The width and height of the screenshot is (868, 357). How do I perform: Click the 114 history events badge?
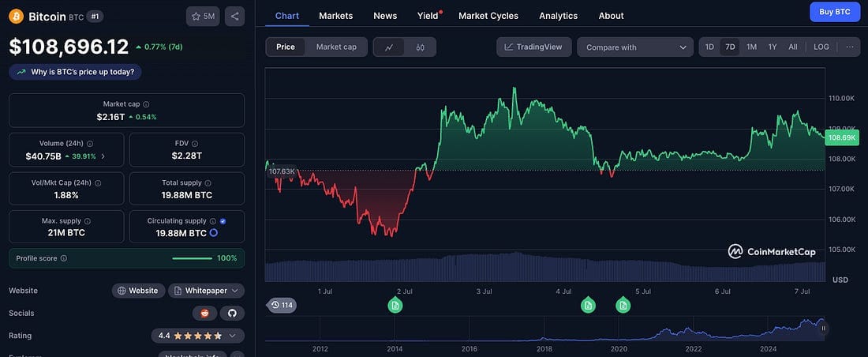[282, 305]
